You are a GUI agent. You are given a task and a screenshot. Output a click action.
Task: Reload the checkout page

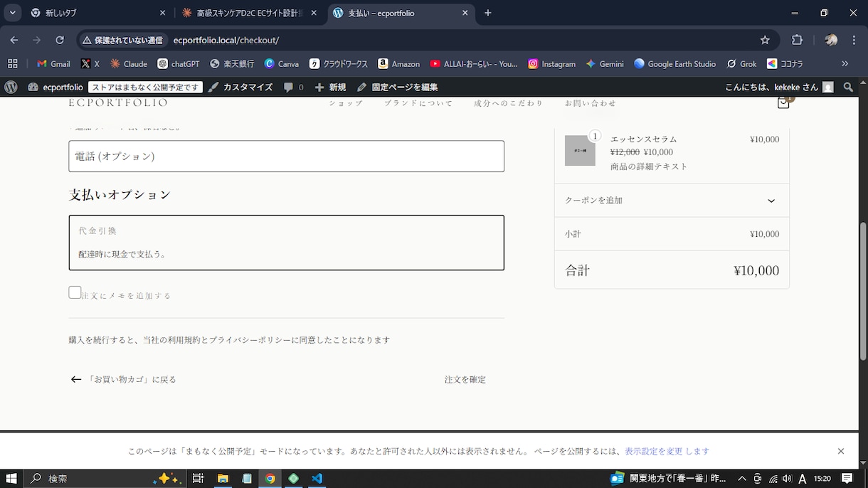[60, 40]
